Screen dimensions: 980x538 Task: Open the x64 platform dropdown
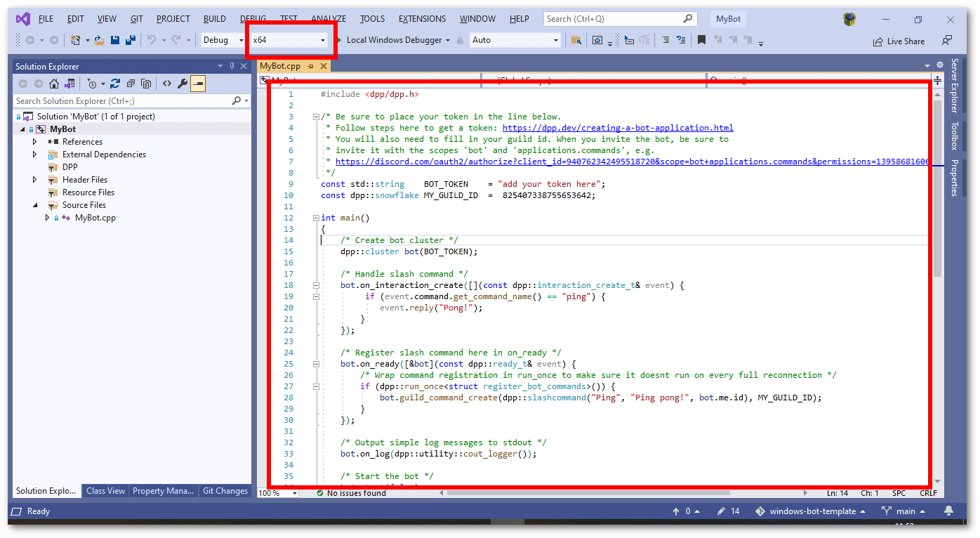pos(290,40)
